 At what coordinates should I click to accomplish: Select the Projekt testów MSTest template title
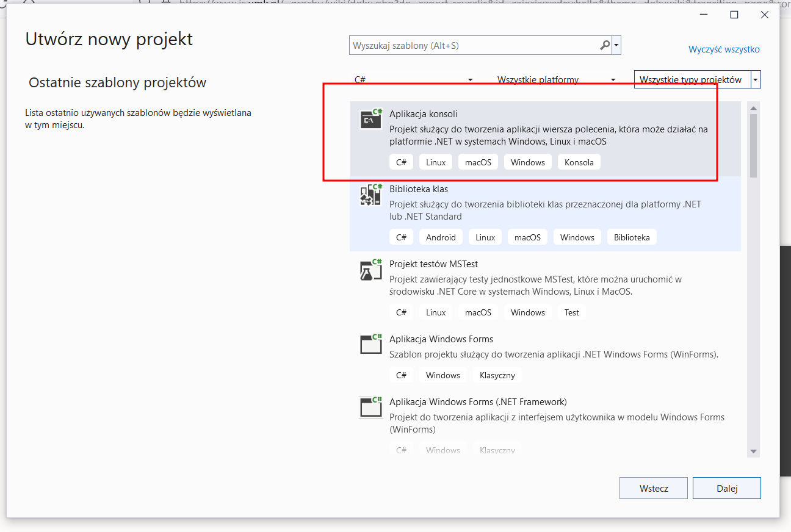tap(433, 264)
